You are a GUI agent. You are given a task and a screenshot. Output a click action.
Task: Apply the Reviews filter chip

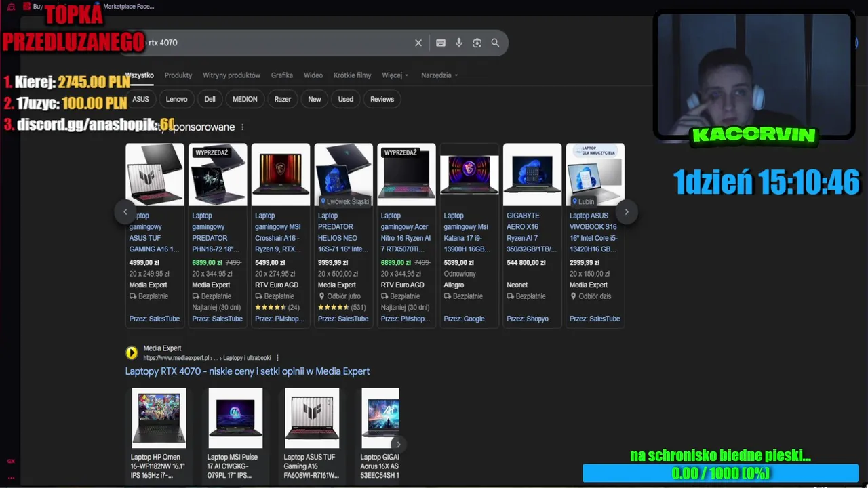coord(382,99)
